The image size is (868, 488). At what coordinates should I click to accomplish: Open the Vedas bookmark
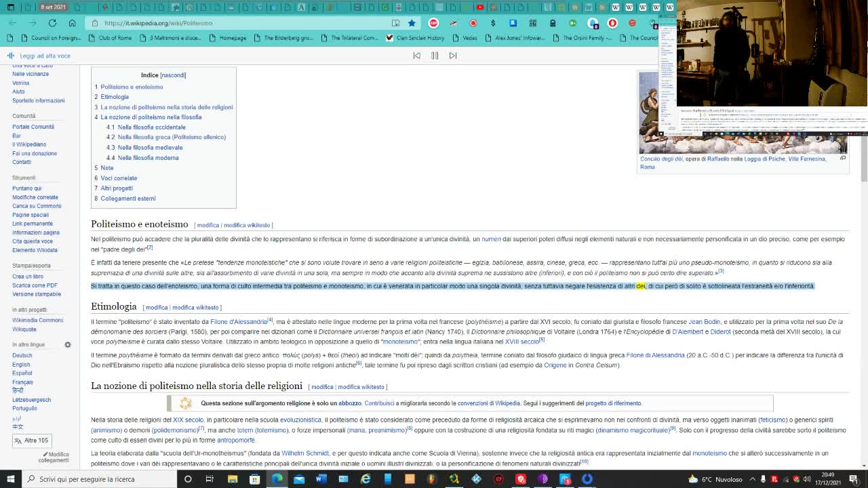click(x=465, y=38)
